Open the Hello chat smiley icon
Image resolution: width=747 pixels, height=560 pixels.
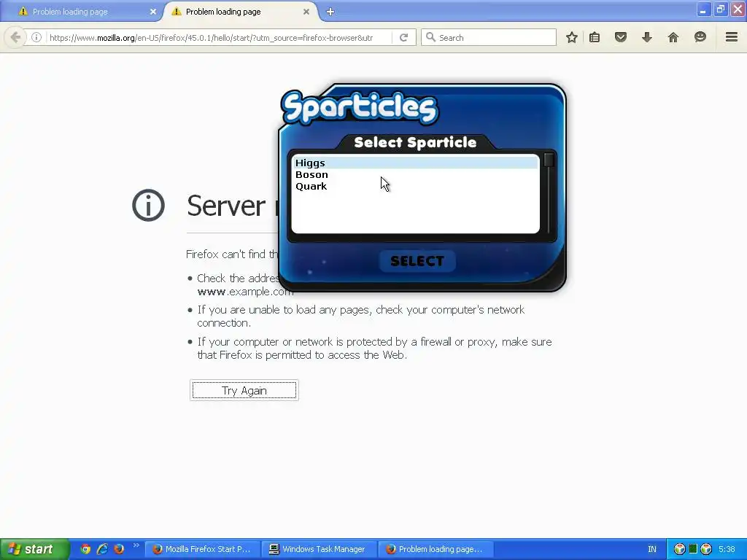(x=700, y=37)
